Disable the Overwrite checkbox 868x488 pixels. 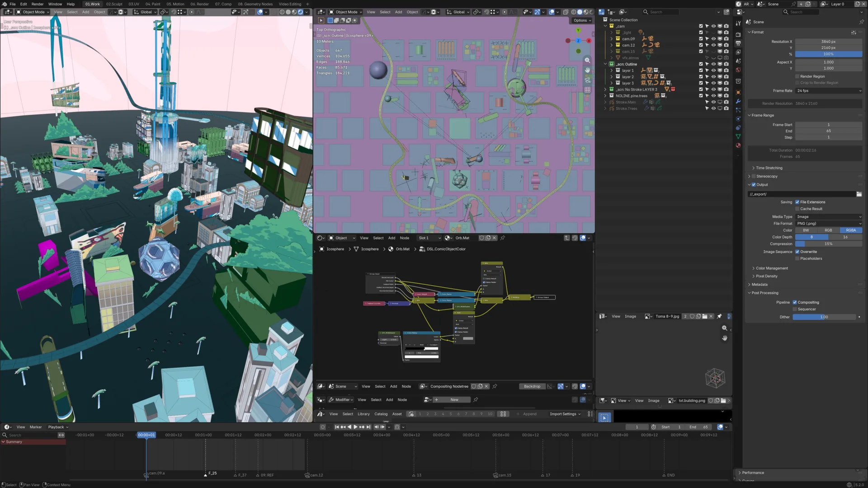coord(797,252)
